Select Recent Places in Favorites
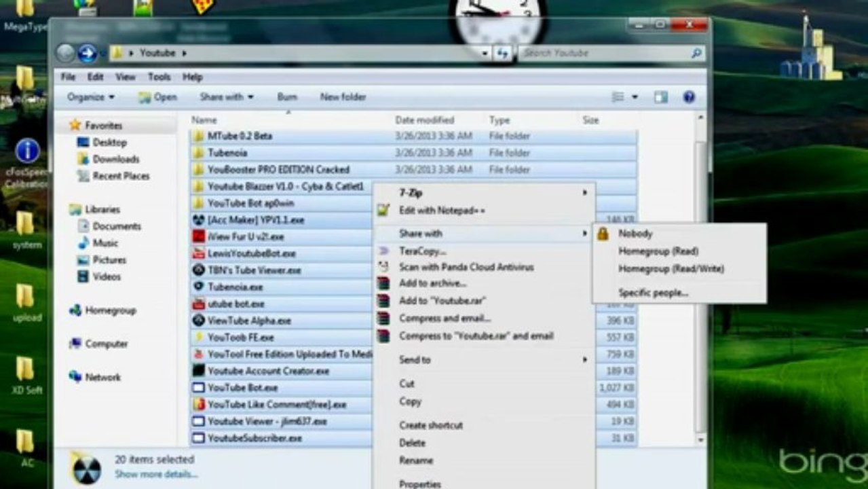Viewport: 868px width, 489px height. tap(121, 176)
